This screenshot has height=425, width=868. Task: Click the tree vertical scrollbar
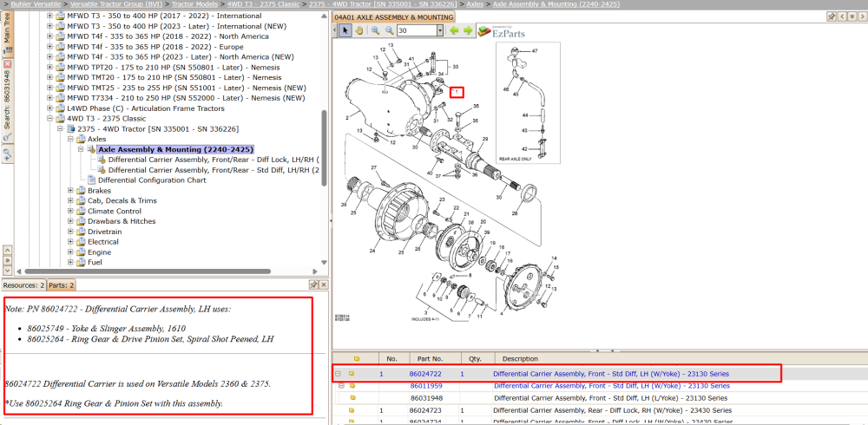(325, 149)
